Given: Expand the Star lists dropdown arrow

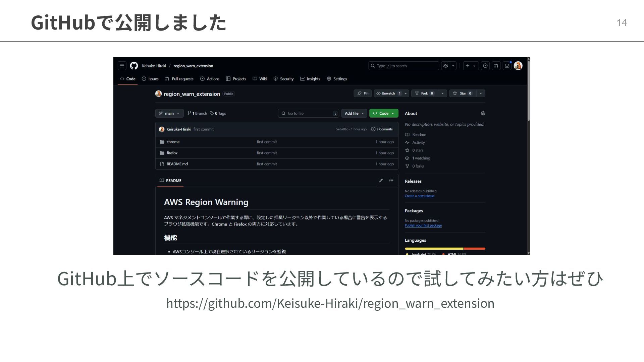Looking at the screenshot, I should tap(481, 93).
